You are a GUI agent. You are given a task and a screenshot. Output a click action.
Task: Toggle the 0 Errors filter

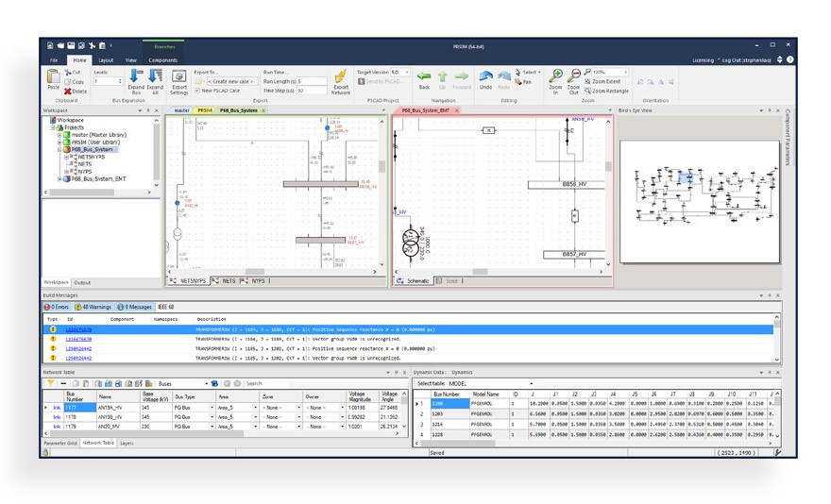coord(57,307)
